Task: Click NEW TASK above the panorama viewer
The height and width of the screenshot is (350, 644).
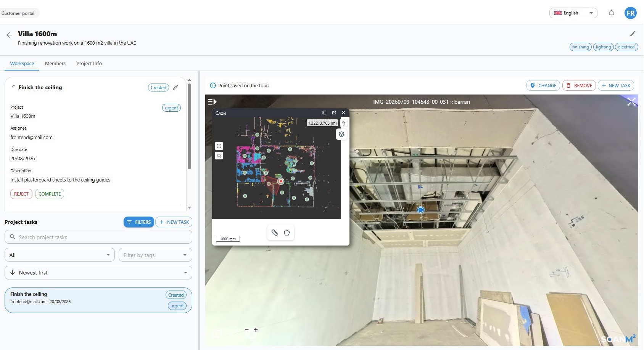Action: point(616,85)
